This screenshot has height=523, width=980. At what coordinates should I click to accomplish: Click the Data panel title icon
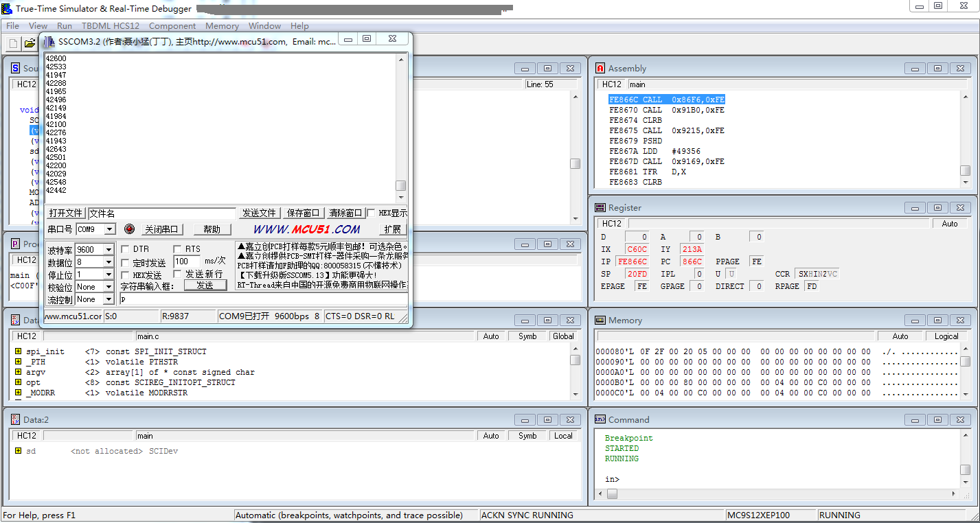15,320
